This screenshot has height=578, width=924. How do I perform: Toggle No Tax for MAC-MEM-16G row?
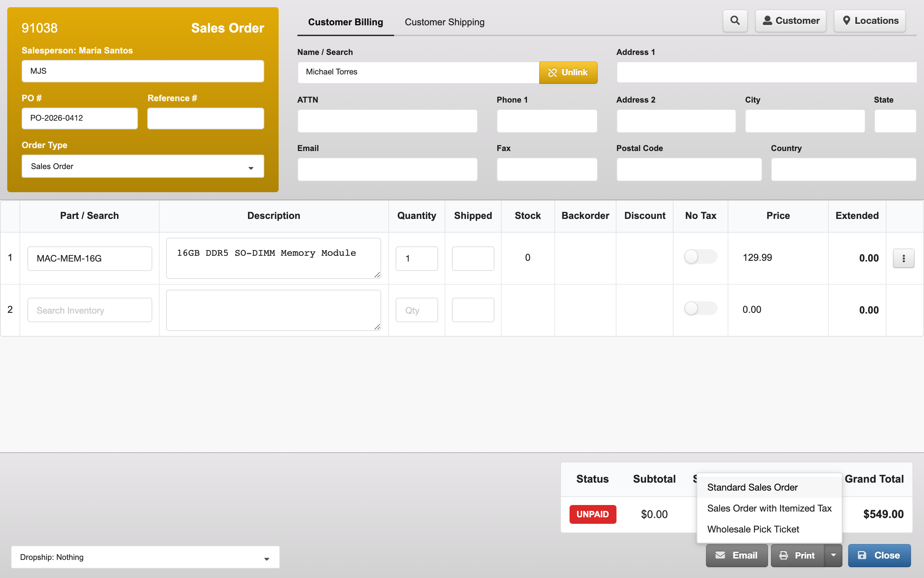point(700,256)
